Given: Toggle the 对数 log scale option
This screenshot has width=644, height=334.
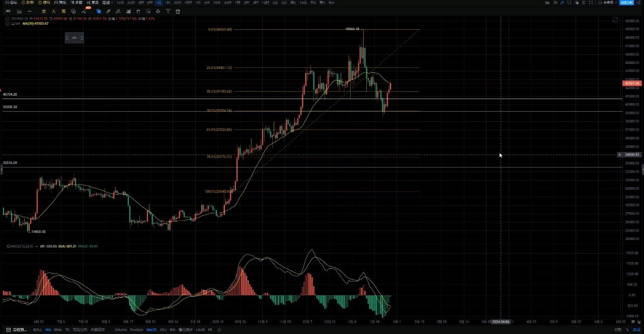Looking at the screenshot, I should [x=618, y=330].
